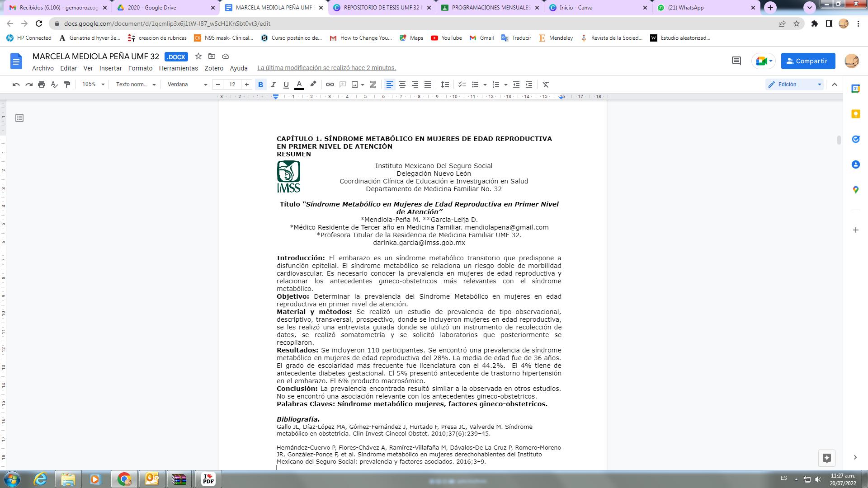Apply numbered list
This screenshot has width=868, height=488.
point(496,84)
